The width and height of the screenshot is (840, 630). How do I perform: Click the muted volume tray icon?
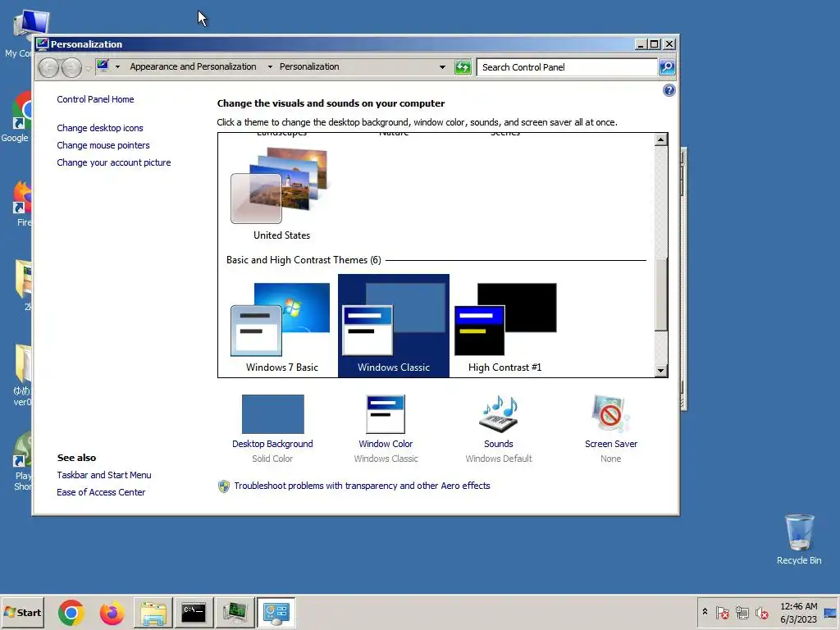(x=761, y=612)
